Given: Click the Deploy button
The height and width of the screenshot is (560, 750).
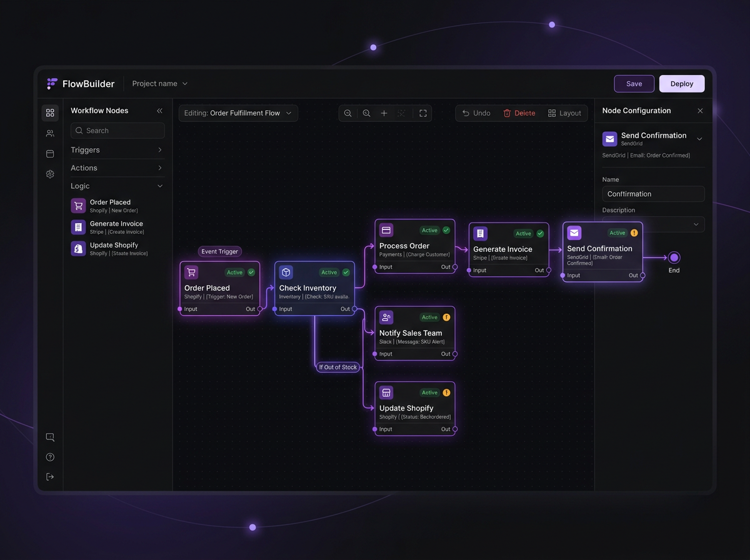Looking at the screenshot, I should point(682,84).
